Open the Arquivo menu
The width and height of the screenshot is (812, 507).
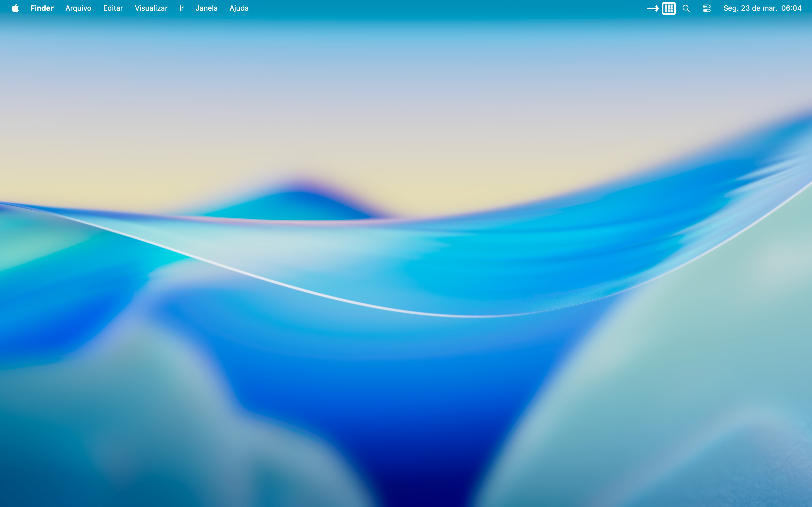point(78,8)
